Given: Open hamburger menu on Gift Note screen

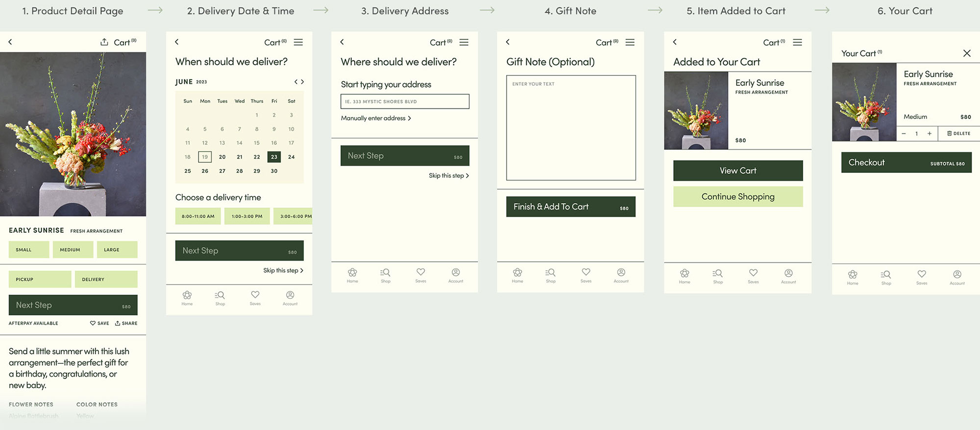Looking at the screenshot, I should coord(630,42).
